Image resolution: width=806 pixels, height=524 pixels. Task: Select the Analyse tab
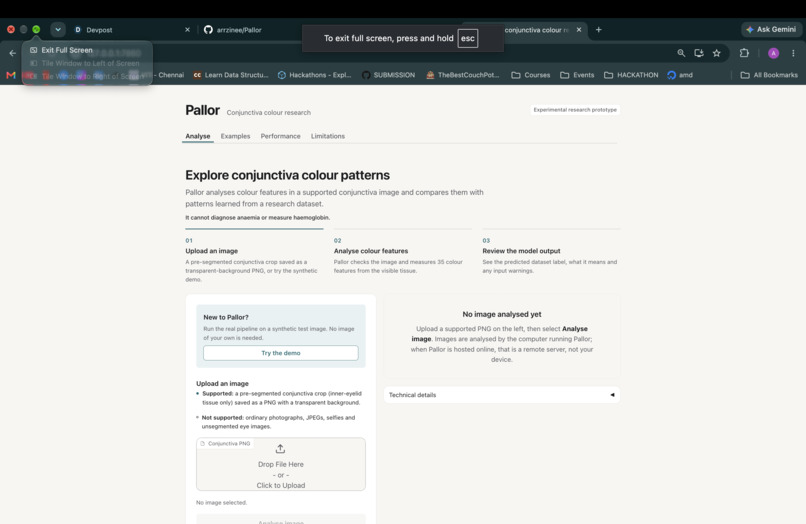click(198, 136)
